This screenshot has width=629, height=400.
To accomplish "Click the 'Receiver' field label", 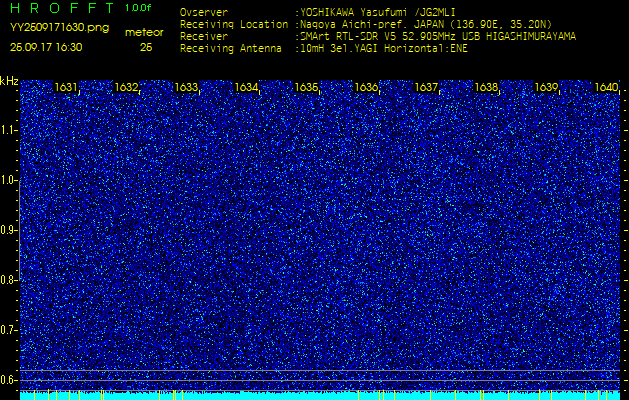I will [204, 37].
